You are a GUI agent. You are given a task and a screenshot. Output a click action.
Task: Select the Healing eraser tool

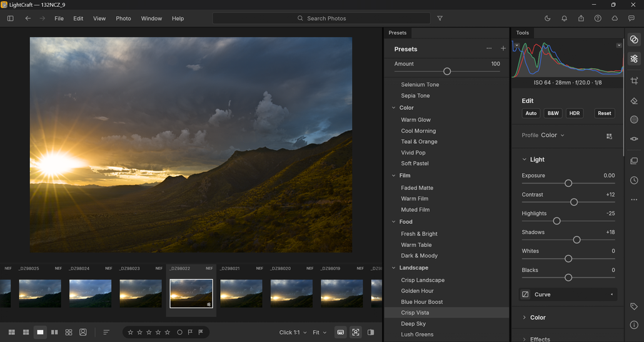click(x=634, y=101)
